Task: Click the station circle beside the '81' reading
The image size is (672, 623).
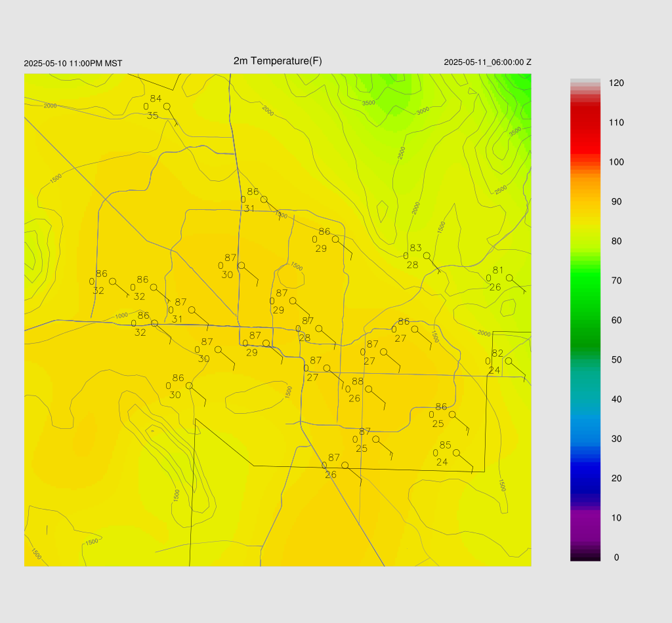Action: [509, 278]
